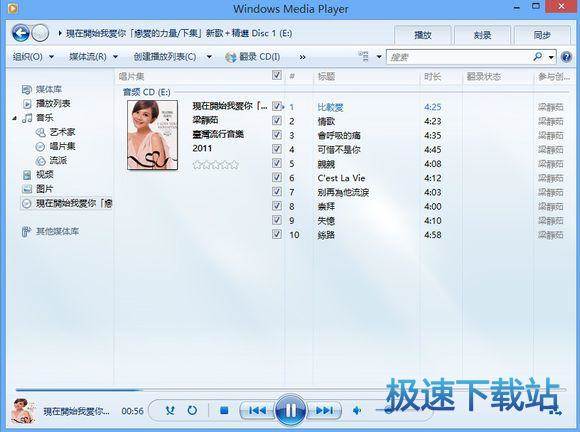
Task: Switch to the 播放 tab
Action: (422, 35)
